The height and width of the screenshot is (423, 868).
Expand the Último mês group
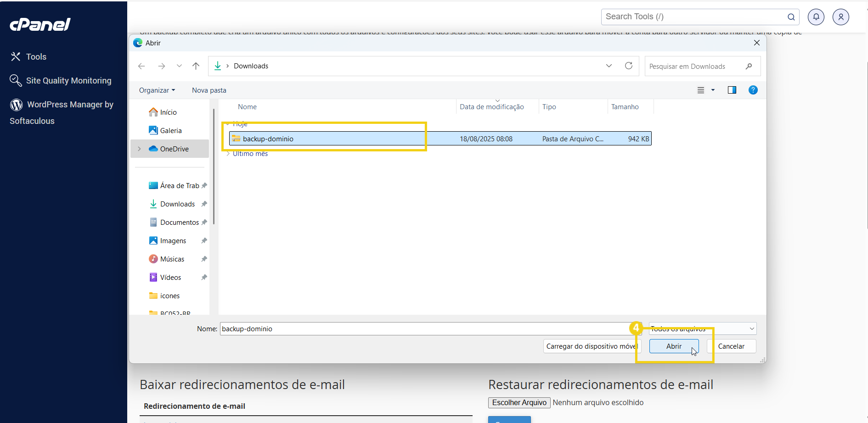point(228,154)
